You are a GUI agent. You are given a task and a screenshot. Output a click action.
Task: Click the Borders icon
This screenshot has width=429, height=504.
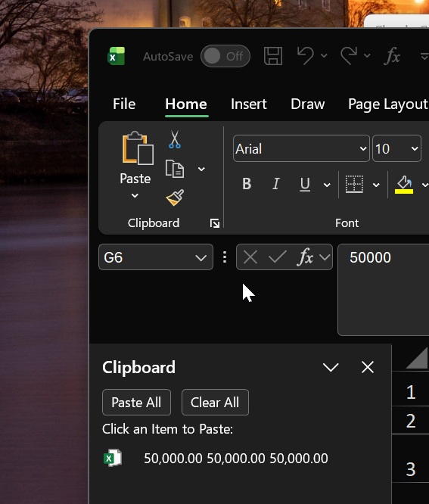[354, 184]
